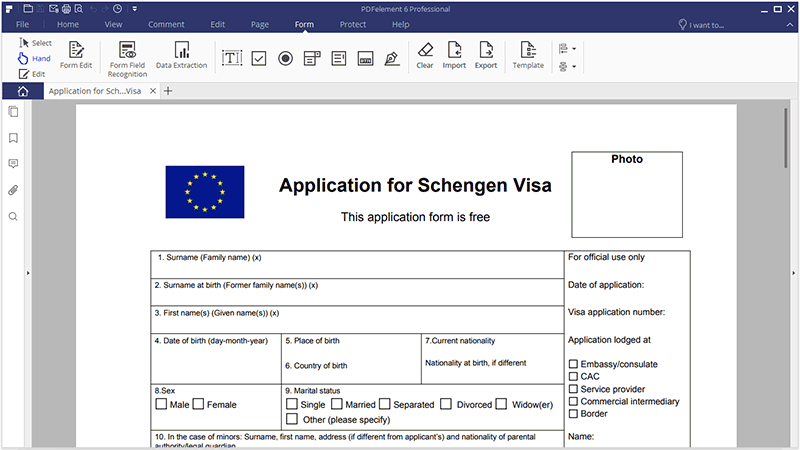Open the quick access customize arrow
The width and height of the screenshot is (800, 450).
(135, 9)
